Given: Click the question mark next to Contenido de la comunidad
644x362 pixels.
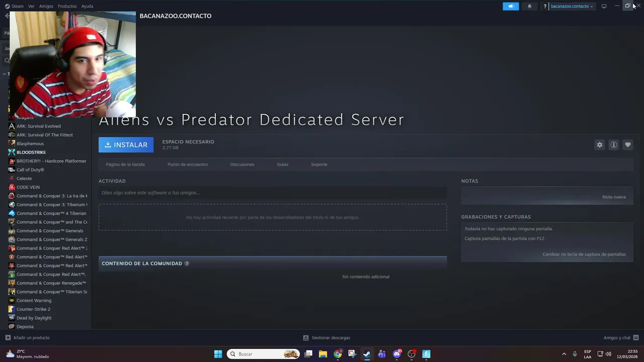Looking at the screenshot, I should (x=187, y=263).
